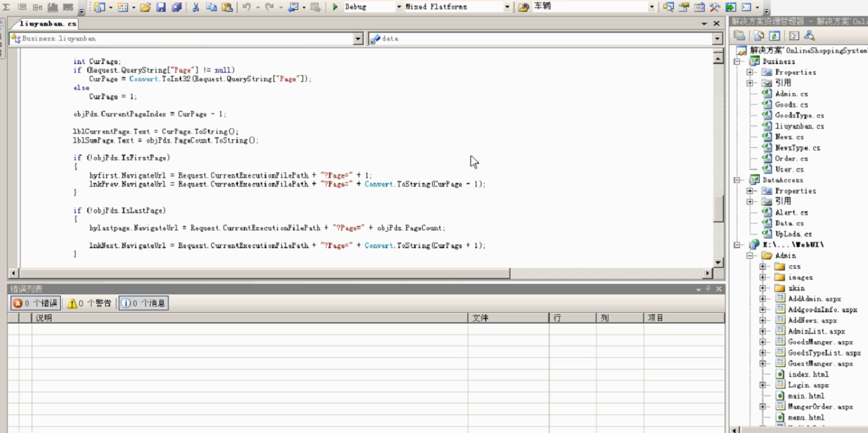Click the Open File folder icon
The height and width of the screenshot is (433, 868).
pyautogui.click(x=145, y=7)
